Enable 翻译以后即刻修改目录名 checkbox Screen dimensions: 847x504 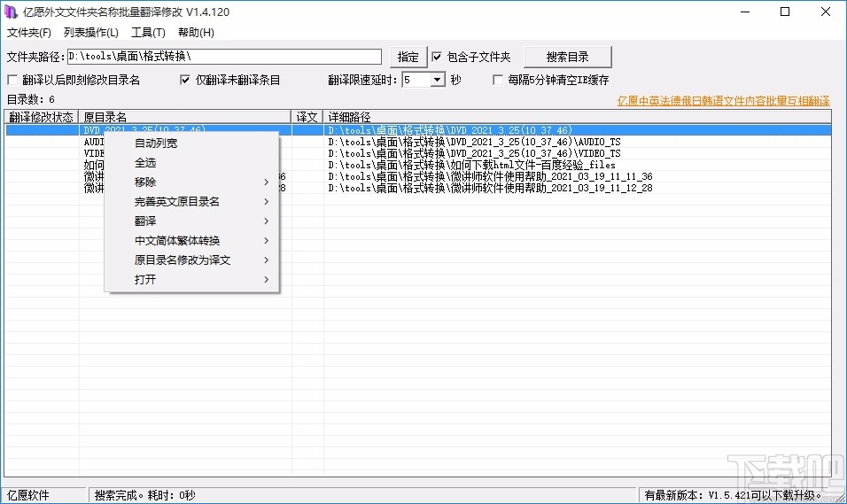point(12,80)
